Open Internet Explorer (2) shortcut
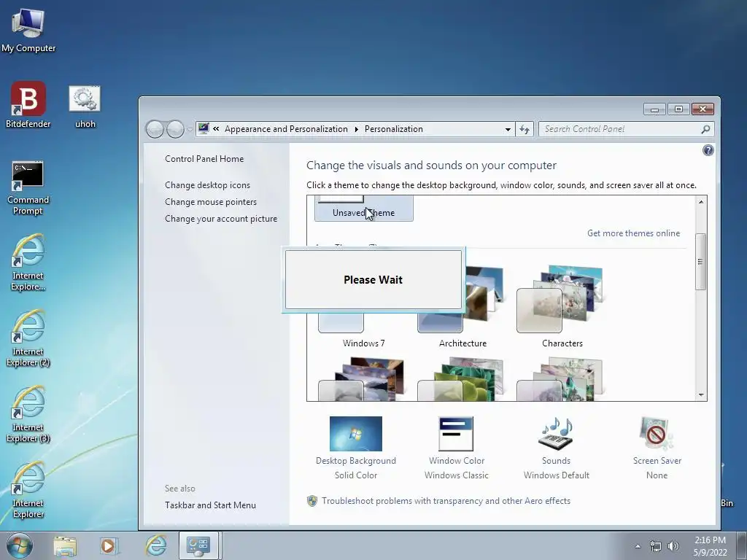 point(28,338)
